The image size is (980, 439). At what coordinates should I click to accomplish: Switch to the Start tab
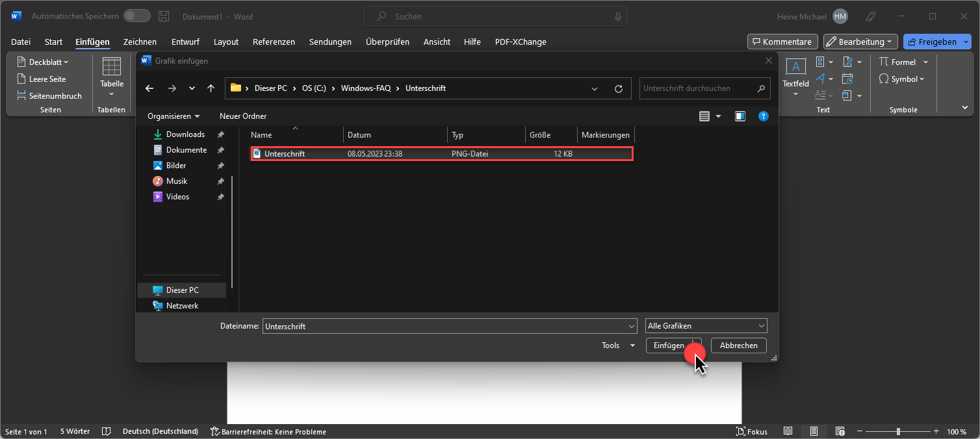point(53,42)
